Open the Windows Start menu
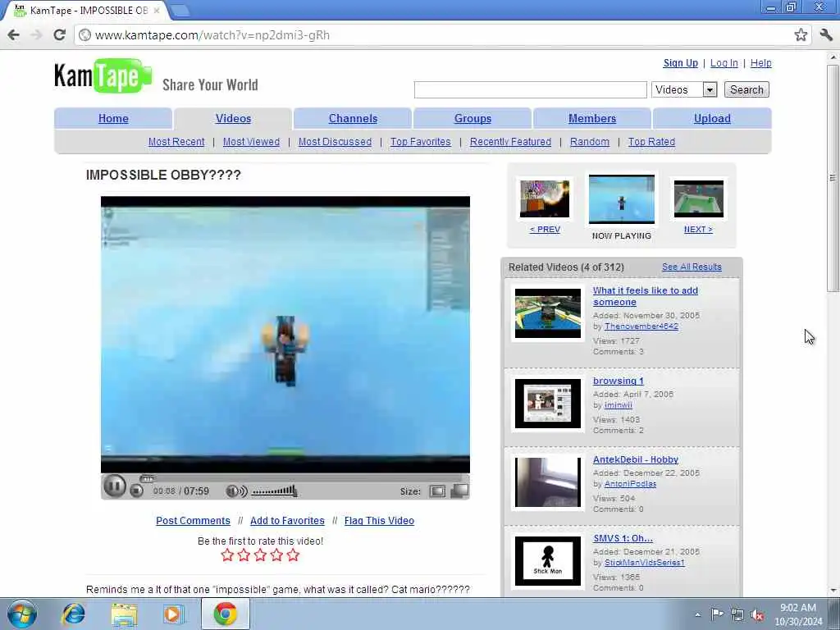This screenshot has height=630, width=840. (x=22, y=614)
